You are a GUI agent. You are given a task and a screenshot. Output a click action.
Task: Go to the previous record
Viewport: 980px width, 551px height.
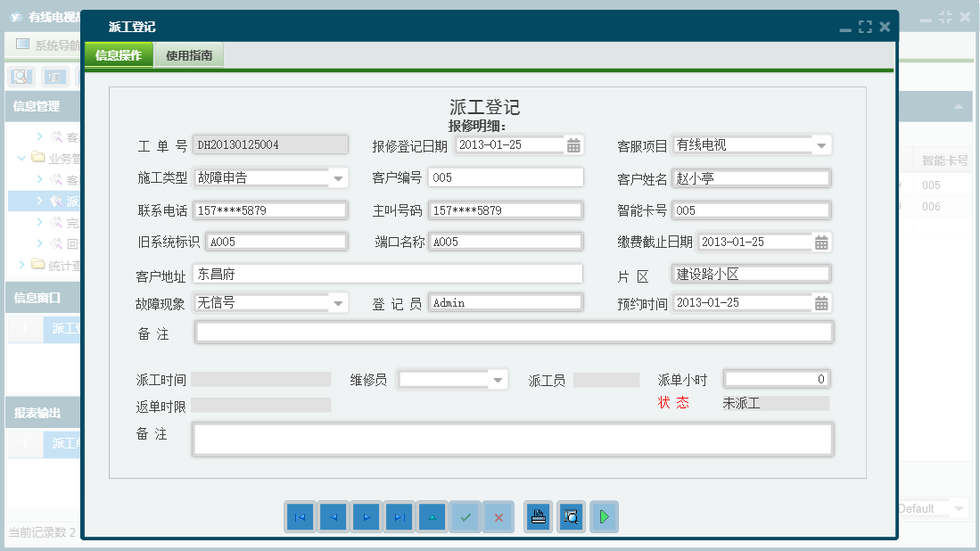pos(333,516)
